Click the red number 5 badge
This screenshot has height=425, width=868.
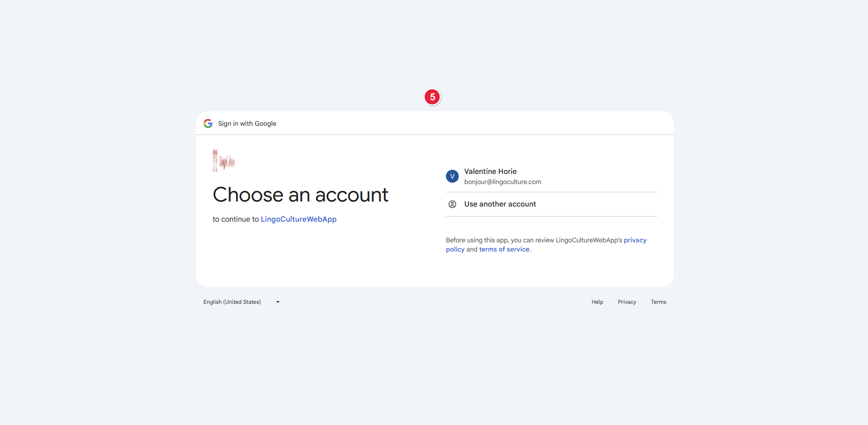coord(432,97)
